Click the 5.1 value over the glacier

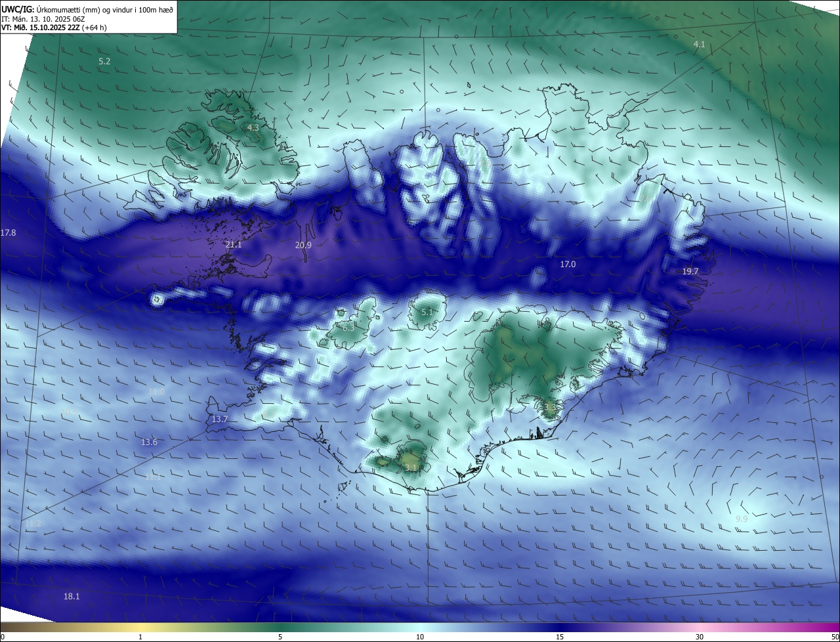427,312
